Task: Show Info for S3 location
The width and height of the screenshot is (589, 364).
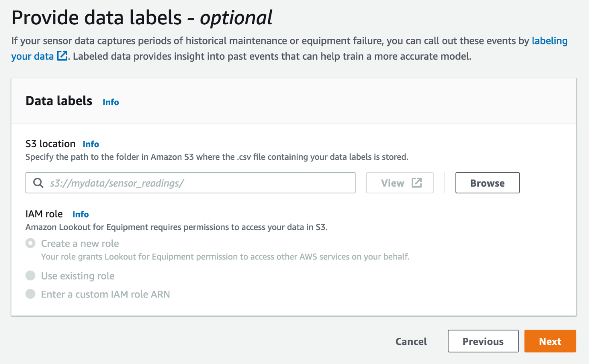Action: pos(90,144)
